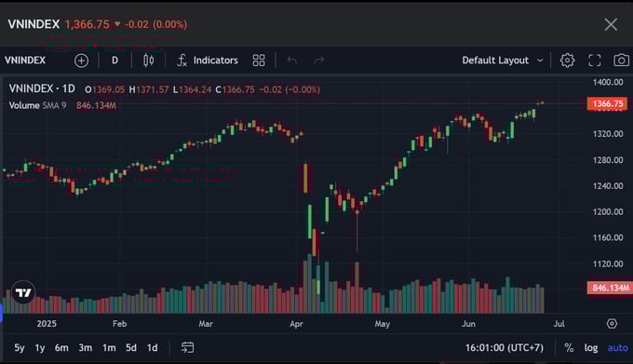This screenshot has width=633, height=364.
Task: Undo the last chart action
Action: pos(292,61)
